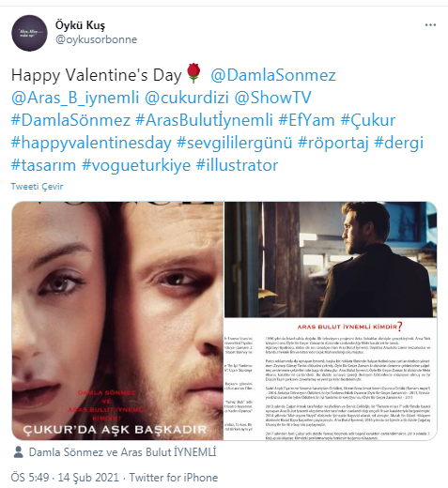Click the @oykusorbonne username handle
Screen dimensions: 448x488
click(x=97, y=39)
